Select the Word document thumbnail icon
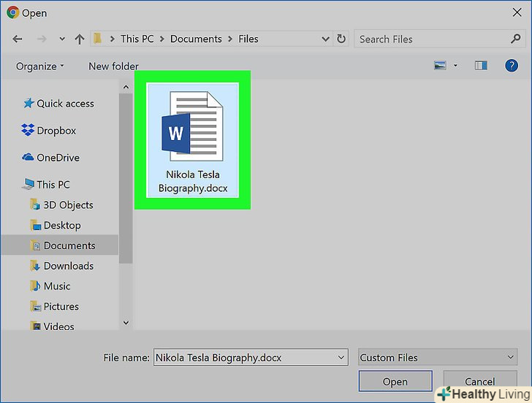The image size is (532, 403). point(192,126)
